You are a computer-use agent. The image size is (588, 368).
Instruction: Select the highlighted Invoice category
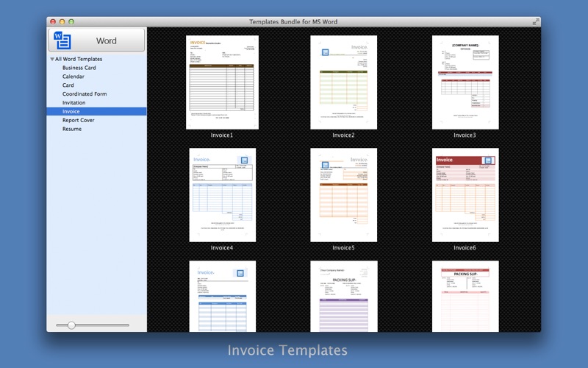point(96,112)
